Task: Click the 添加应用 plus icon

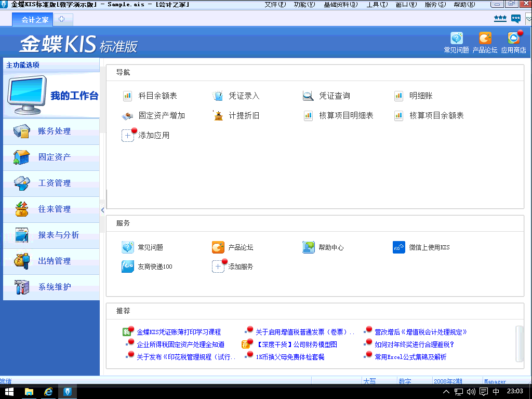Action: (x=128, y=136)
